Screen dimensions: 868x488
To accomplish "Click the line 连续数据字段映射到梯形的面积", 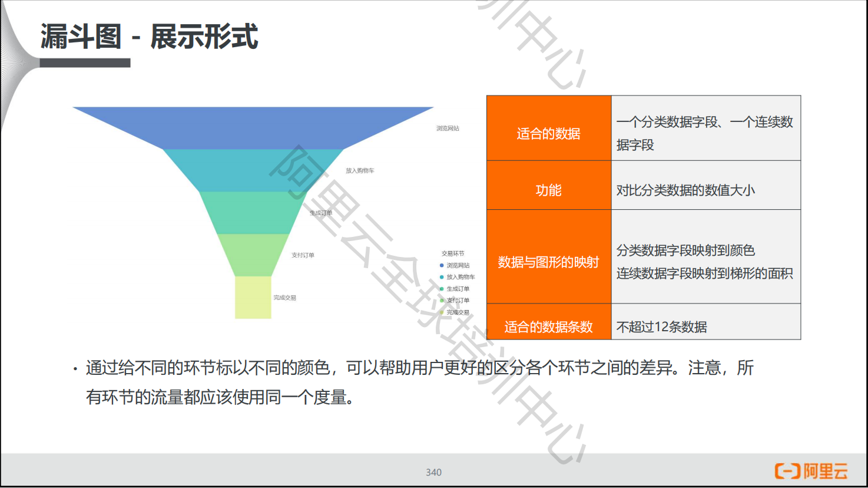I will coord(704,273).
